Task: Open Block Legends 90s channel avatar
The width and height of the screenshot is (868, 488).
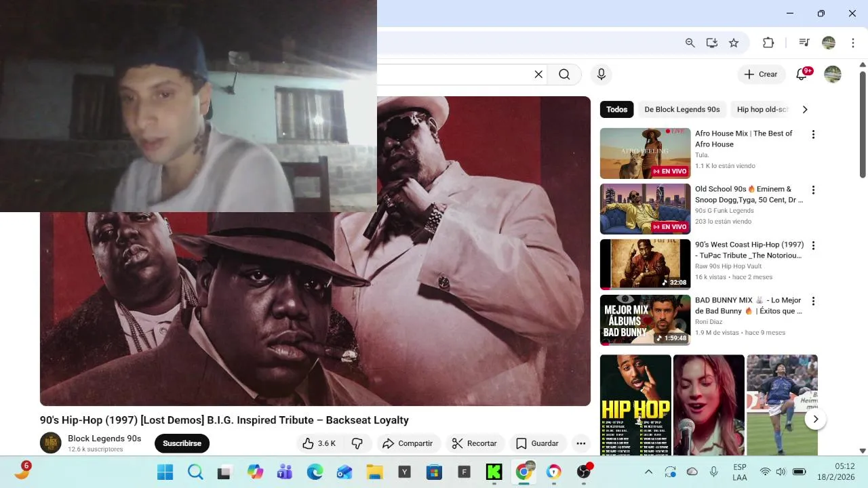Action: 51,443
